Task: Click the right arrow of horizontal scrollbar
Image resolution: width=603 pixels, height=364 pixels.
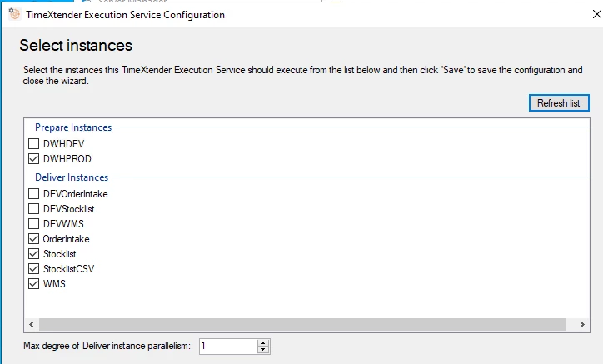Action: click(x=581, y=324)
